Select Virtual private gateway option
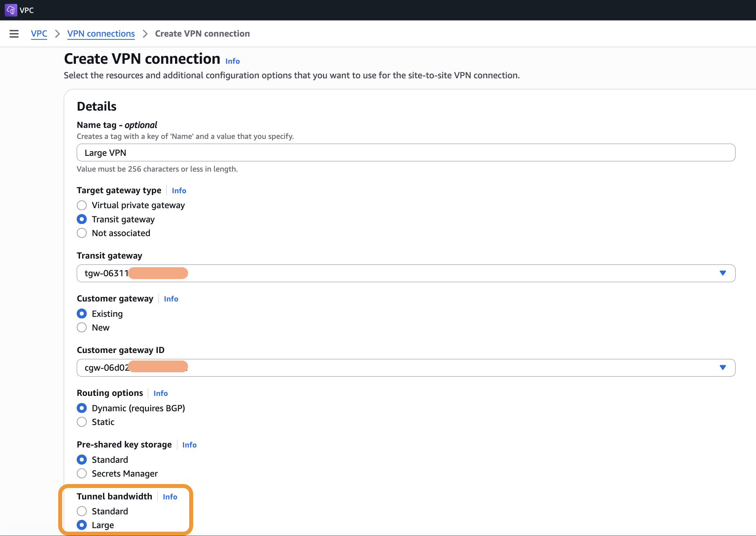The height and width of the screenshot is (536, 756). coord(82,205)
